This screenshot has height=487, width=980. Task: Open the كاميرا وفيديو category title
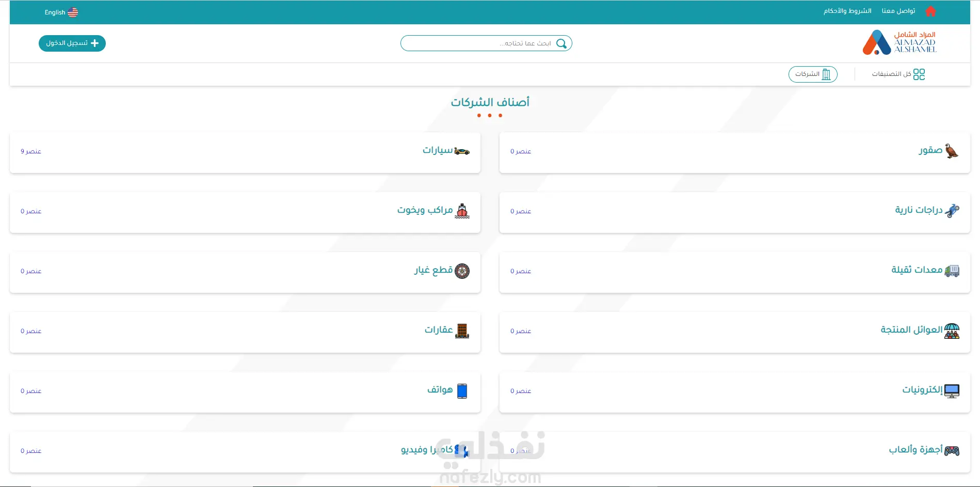[427, 450]
